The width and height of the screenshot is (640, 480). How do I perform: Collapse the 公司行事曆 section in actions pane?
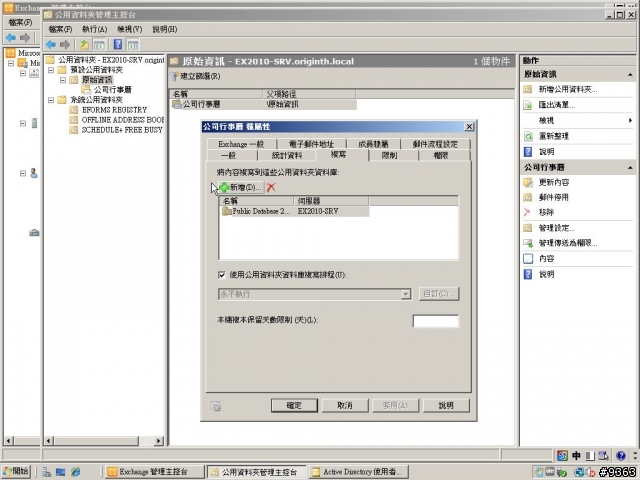tap(630, 168)
